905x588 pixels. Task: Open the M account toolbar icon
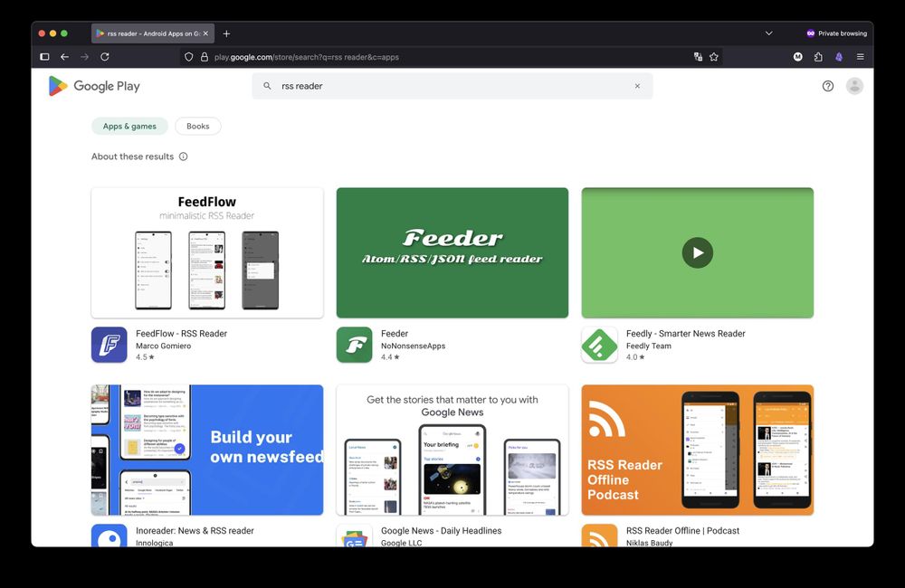[797, 57]
